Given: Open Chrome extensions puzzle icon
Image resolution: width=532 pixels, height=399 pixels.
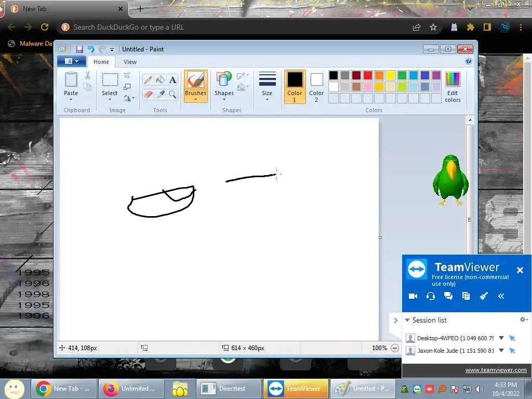Looking at the screenshot, I should click(471, 27).
